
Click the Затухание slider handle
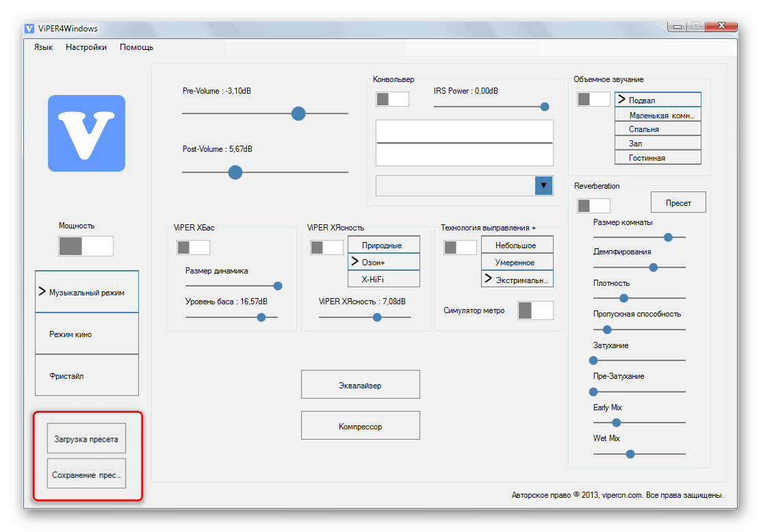593,361
